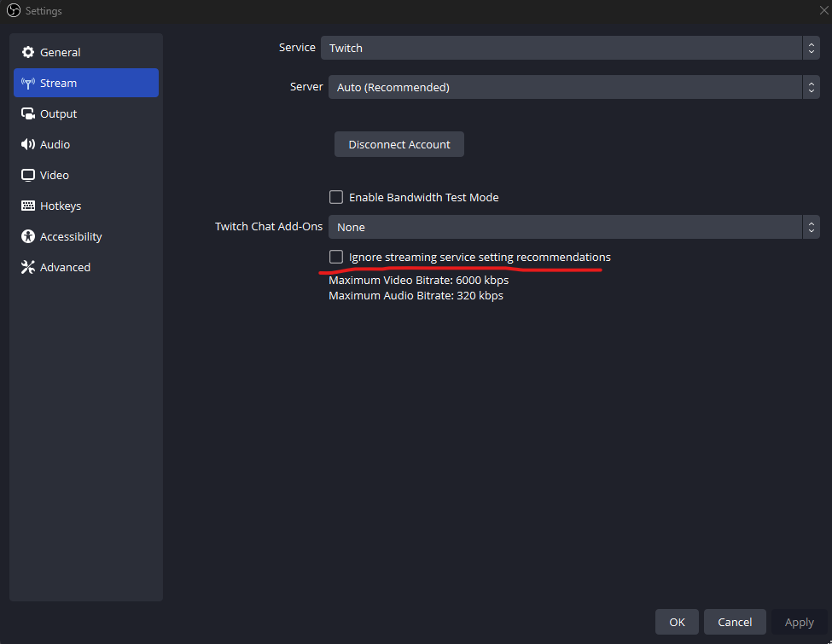Image resolution: width=832 pixels, height=644 pixels.
Task: Click Disconnect Account button
Action: click(399, 144)
